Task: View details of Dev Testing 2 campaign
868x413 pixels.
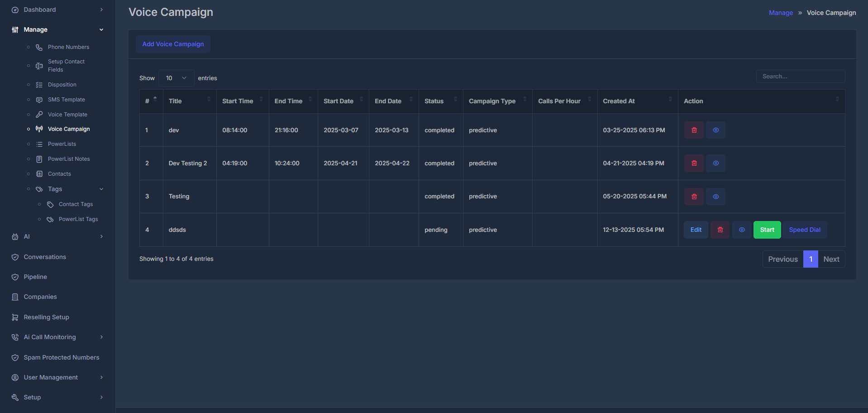Action: point(715,163)
